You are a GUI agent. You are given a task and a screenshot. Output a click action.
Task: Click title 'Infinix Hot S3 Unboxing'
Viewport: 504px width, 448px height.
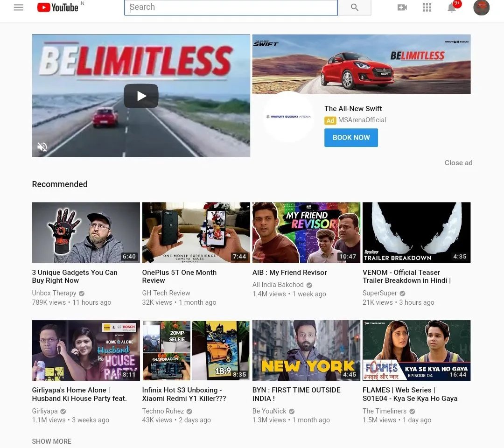tap(184, 394)
